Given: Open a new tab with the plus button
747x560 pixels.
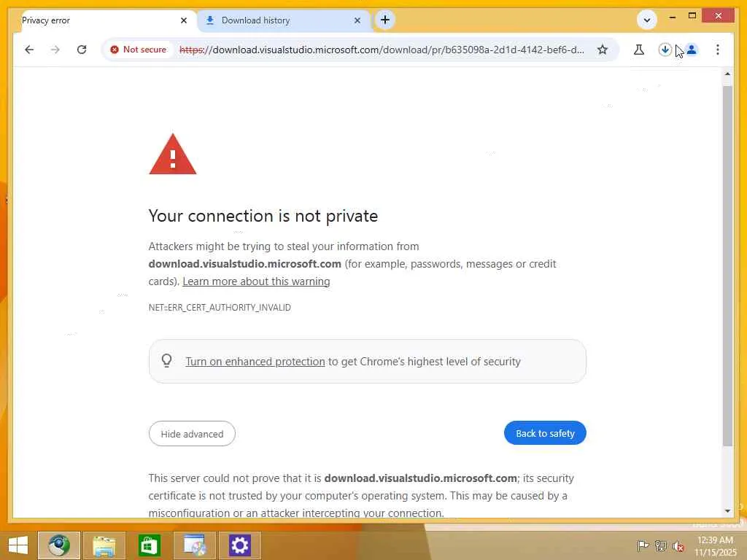Looking at the screenshot, I should (x=385, y=20).
